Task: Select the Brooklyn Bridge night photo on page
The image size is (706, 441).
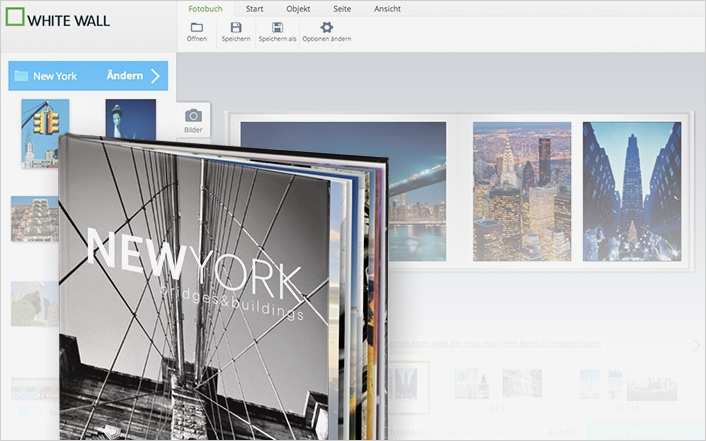Action: [x=416, y=191]
